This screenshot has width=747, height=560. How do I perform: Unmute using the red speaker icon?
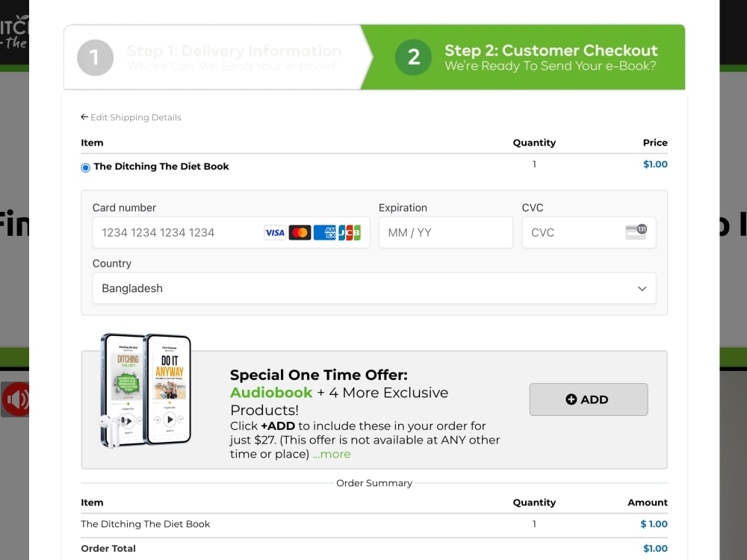point(15,399)
